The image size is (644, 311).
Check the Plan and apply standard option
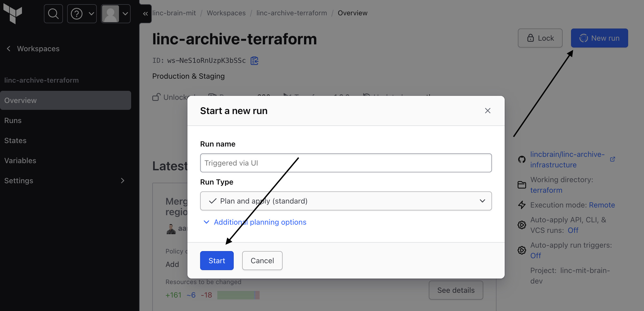(346, 201)
